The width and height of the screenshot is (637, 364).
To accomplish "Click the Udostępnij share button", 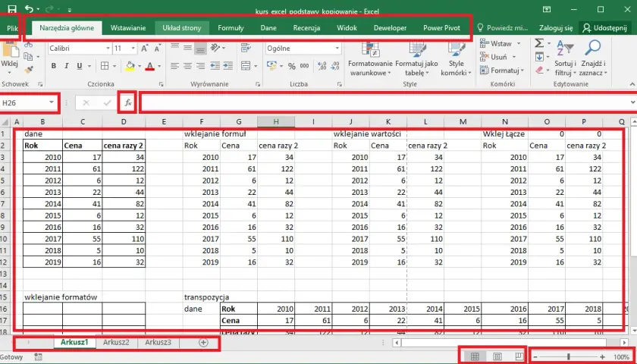I will pyautogui.click(x=604, y=28).
